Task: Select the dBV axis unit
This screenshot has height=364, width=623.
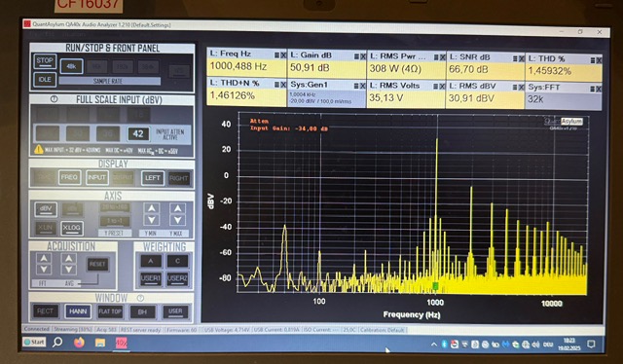Action: [46, 209]
